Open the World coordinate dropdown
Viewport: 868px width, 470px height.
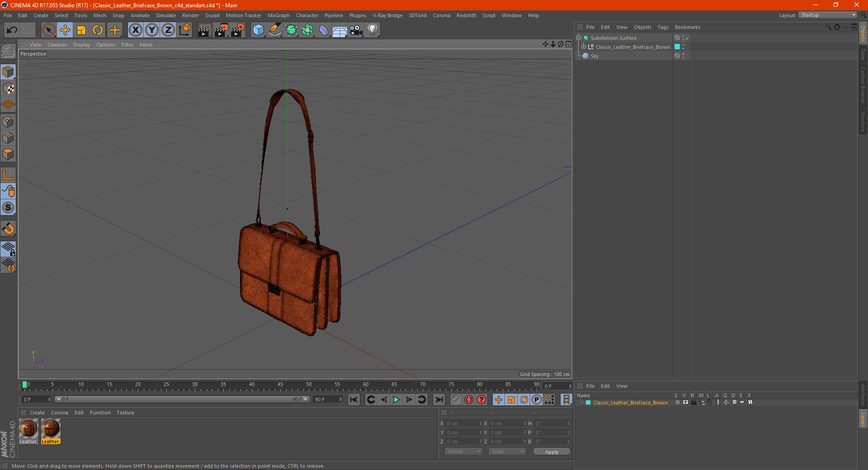(x=463, y=451)
